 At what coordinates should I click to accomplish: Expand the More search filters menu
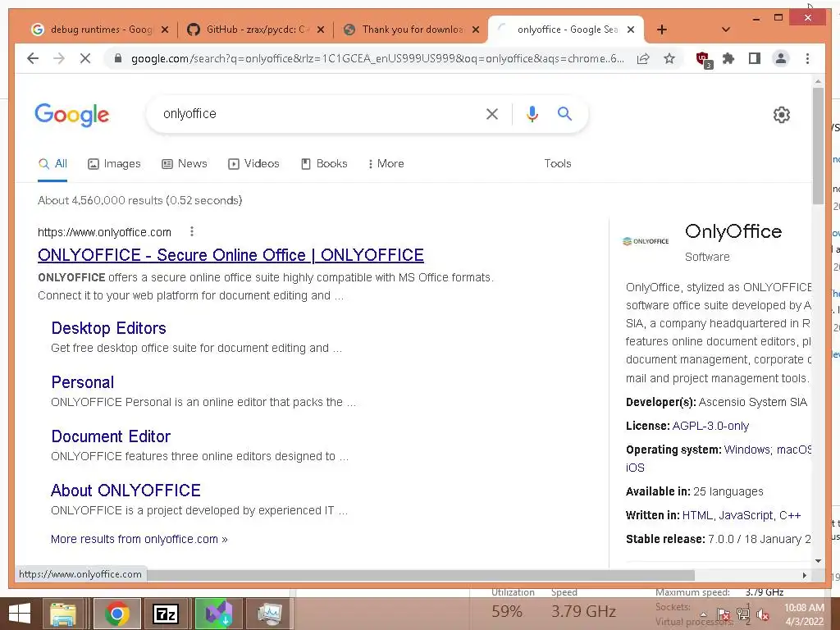point(386,163)
